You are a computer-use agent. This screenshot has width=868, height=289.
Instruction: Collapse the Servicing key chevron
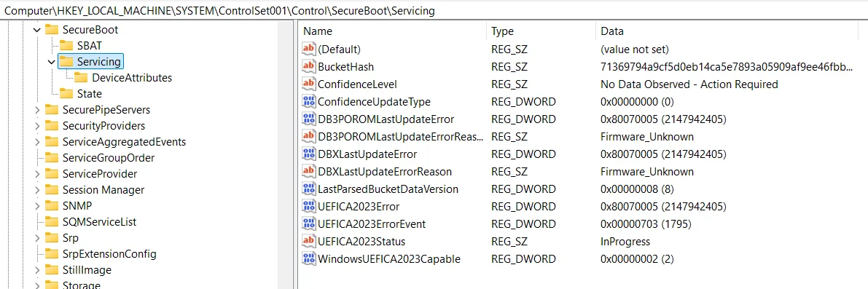point(52,61)
